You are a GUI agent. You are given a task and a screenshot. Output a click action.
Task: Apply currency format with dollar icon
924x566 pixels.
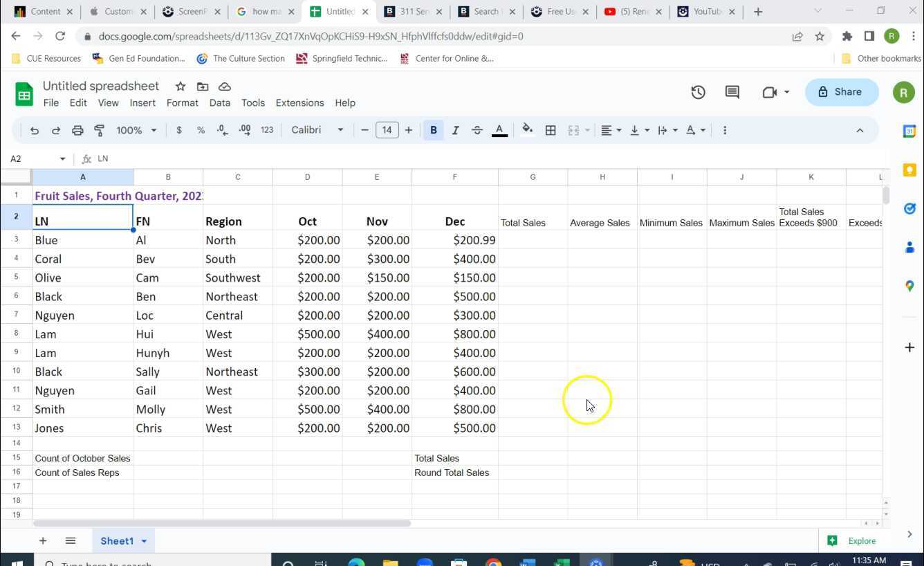point(179,130)
